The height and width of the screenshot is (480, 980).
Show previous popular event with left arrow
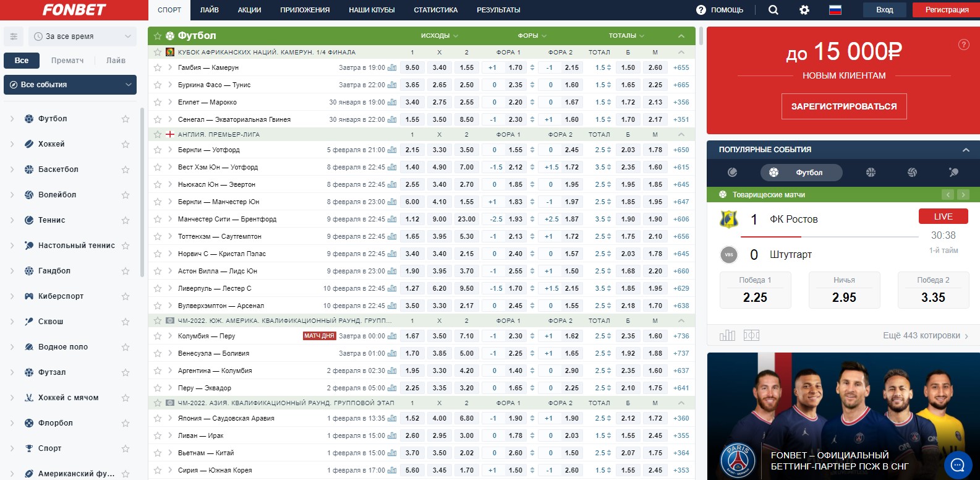tap(948, 195)
